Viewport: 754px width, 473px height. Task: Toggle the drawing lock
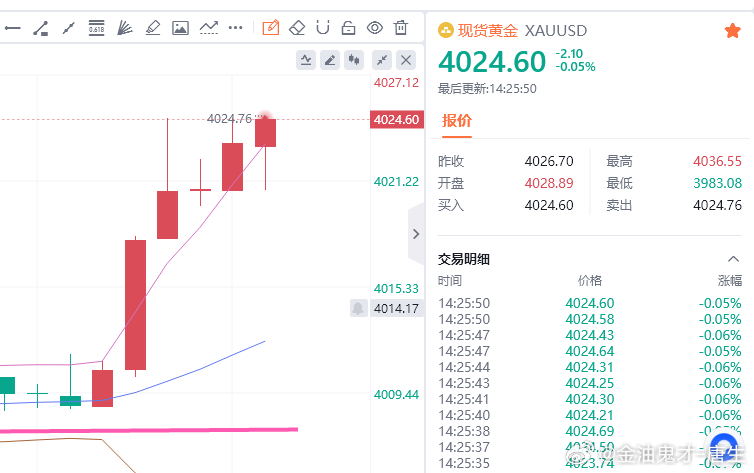tap(349, 28)
